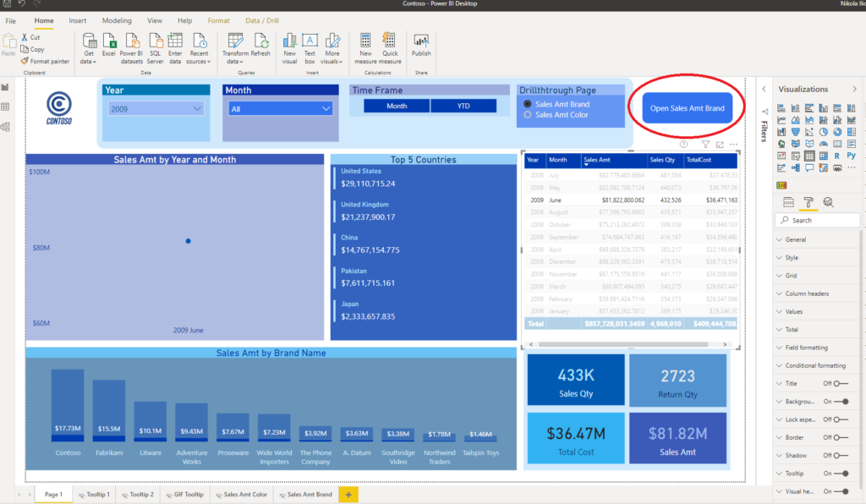The width and height of the screenshot is (866, 504).
Task: Switch to the Insert ribbon tab
Action: [x=77, y=21]
